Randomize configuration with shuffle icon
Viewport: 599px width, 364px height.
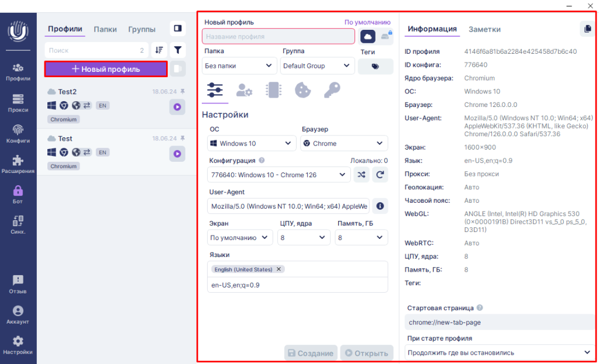pyautogui.click(x=362, y=174)
